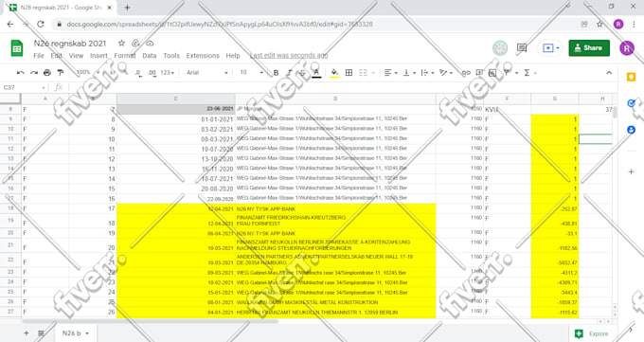The image size is (644, 342).
Task: Click the green Share button
Action: pyautogui.click(x=589, y=48)
